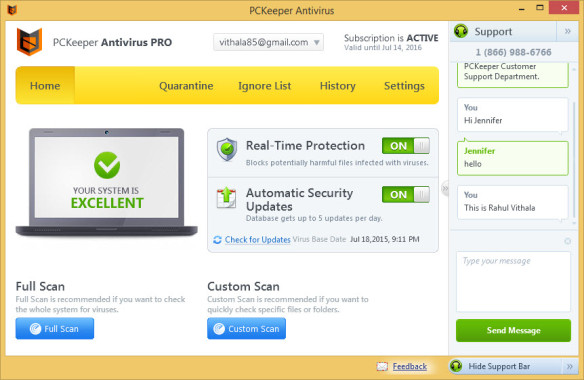Image resolution: width=584 pixels, height=380 pixels.
Task: Click the Check for Updates link
Action: coord(257,240)
